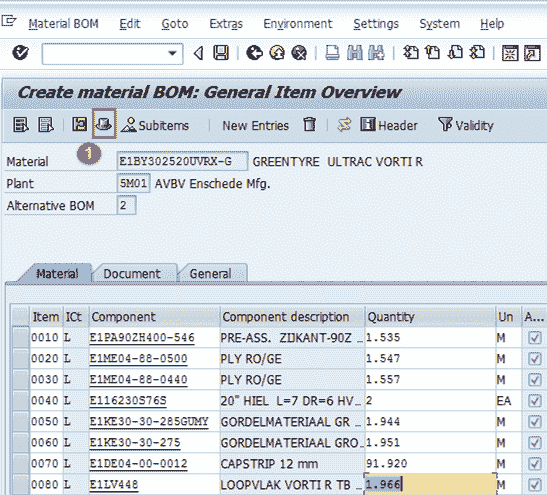Open the Goto menu
The height and width of the screenshot is (495, 547).
tap(175, 24)
